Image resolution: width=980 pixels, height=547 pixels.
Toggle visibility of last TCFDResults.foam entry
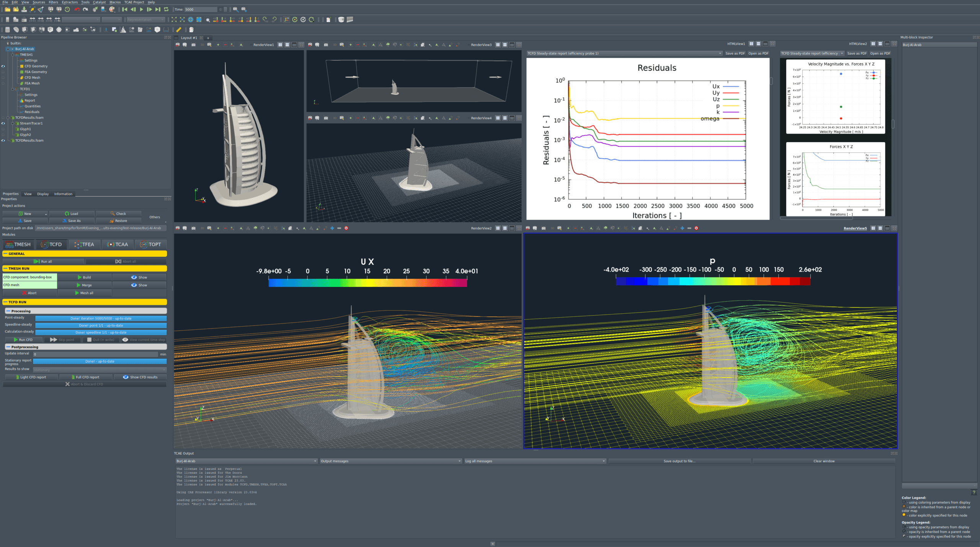pyautogui.click(x=3, y=141)
